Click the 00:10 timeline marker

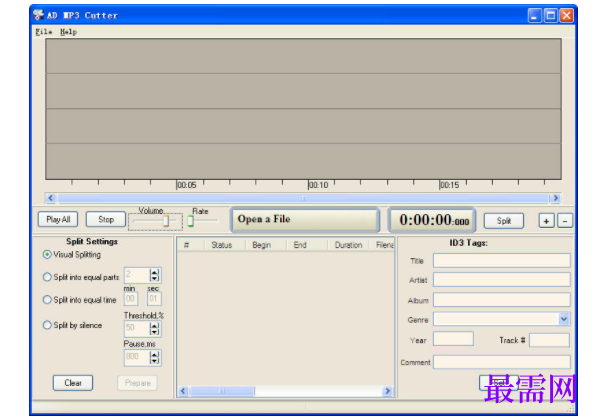coord(318,185)
